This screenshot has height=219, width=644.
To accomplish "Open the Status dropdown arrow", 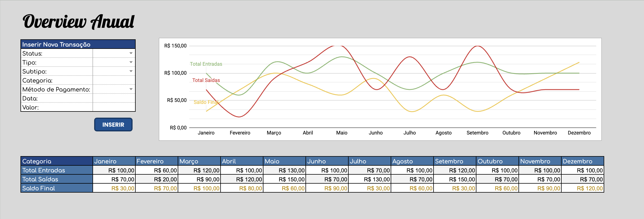I will [x=131, y=53].
